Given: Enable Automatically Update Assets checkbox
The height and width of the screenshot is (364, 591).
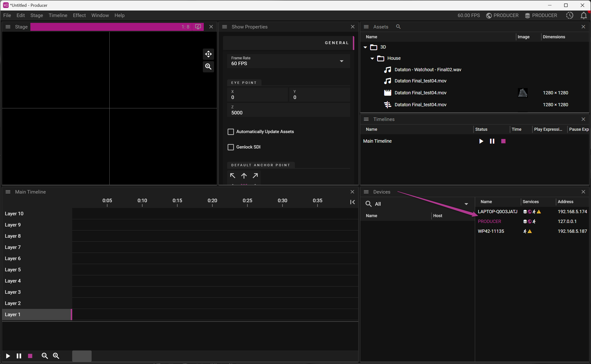Looking at the screenshot, I should pos(231,132).
